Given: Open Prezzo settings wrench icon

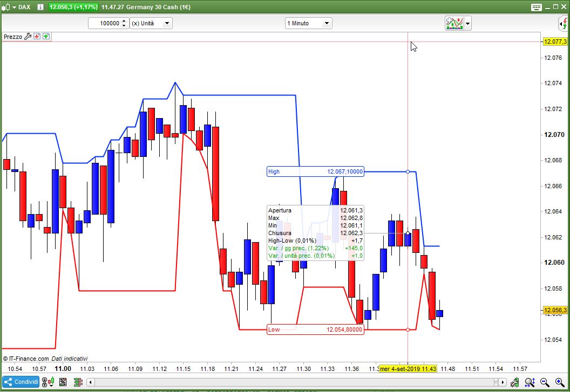Looking at the screenshot, I should click(x=28, y=36).
